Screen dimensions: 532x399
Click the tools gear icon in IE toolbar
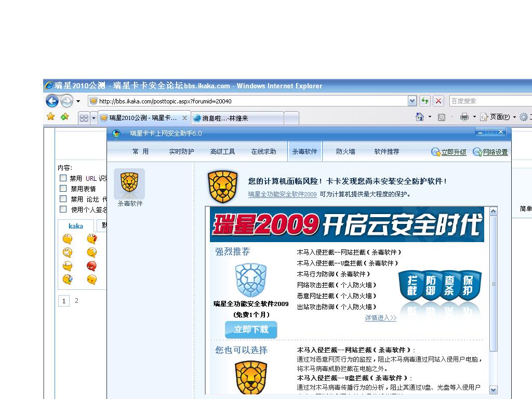pos(524,117)
